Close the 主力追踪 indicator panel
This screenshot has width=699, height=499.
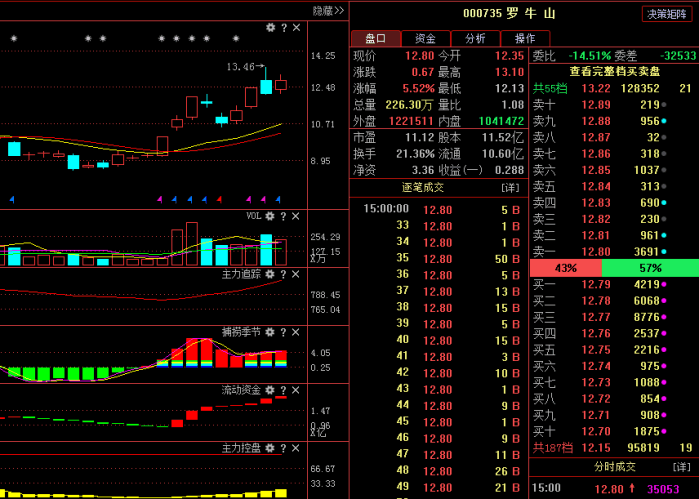[296, 273]
